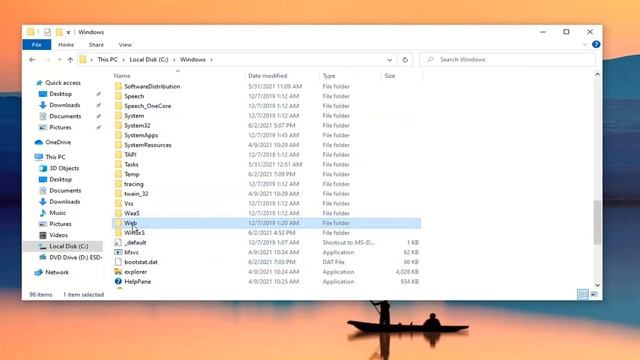Select the tracing folder
The width and height of the screenshot is (640, 360).
point(134,184)
